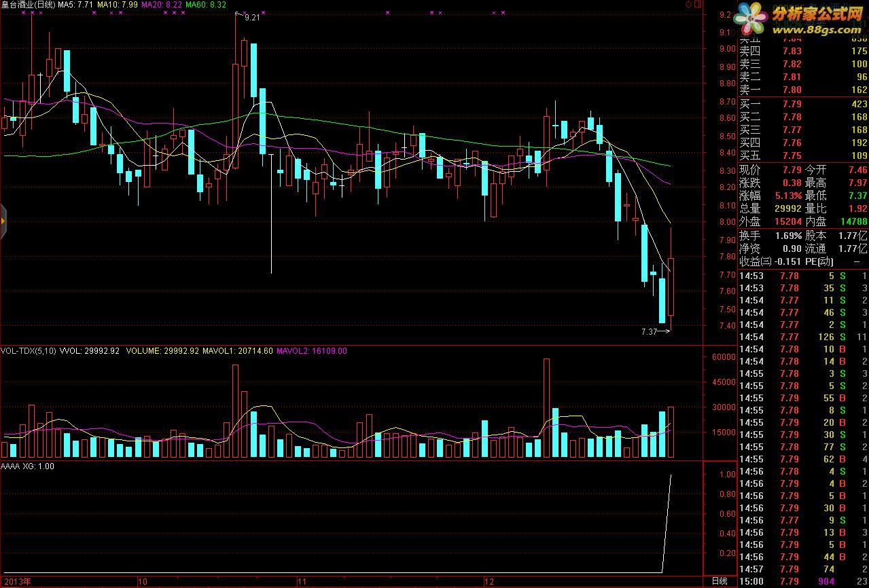
Task: Click the 现价 7.79 current price field
Action: 770,170
